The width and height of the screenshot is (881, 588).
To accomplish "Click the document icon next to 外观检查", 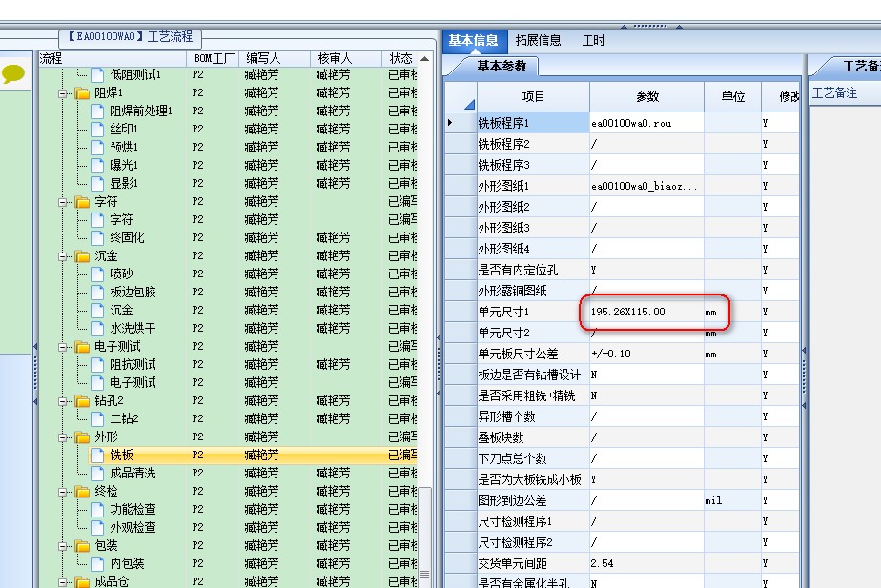I will 97,527.
